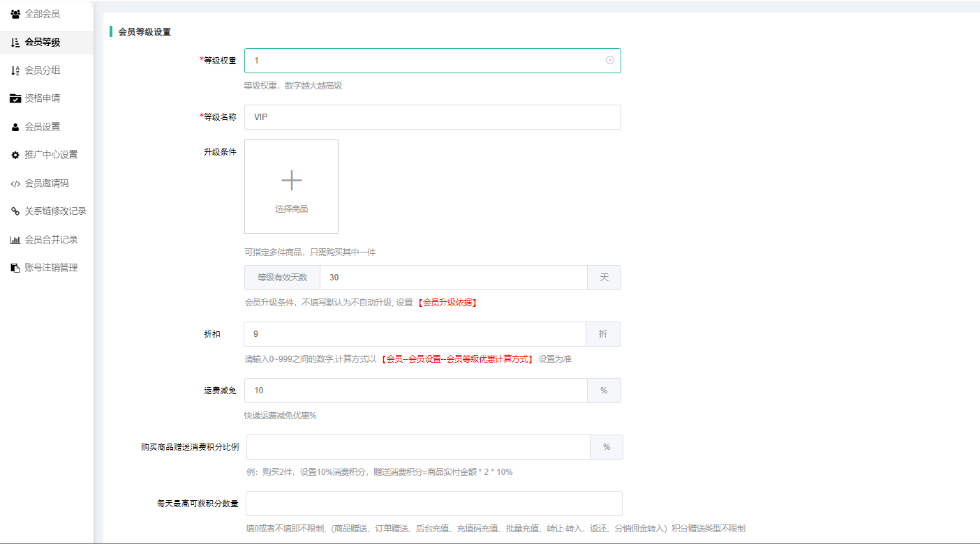The height and width of the screenshot is (544, 980).
Task: Click the gear icon beside 推广中心设置
Action: [15, 155]
